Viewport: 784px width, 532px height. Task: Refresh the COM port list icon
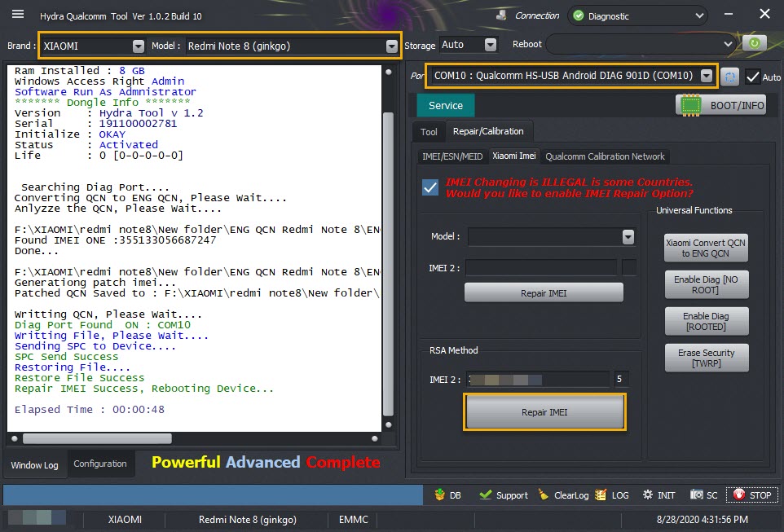coord(730,77)
